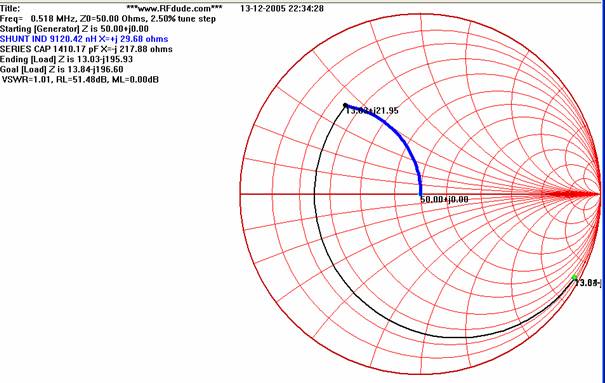Click the blue SHUNT IND 9120.42 nH line
Screen dimensions: 605x383
tap(84, 39)
